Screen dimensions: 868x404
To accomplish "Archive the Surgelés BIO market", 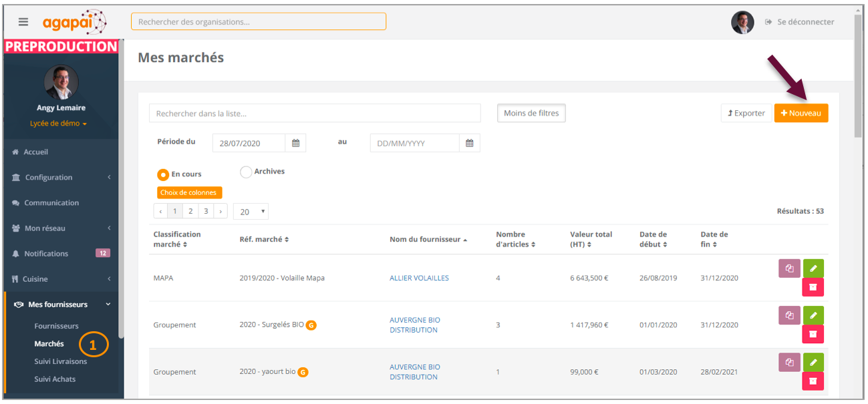I will tap(813, 334).
